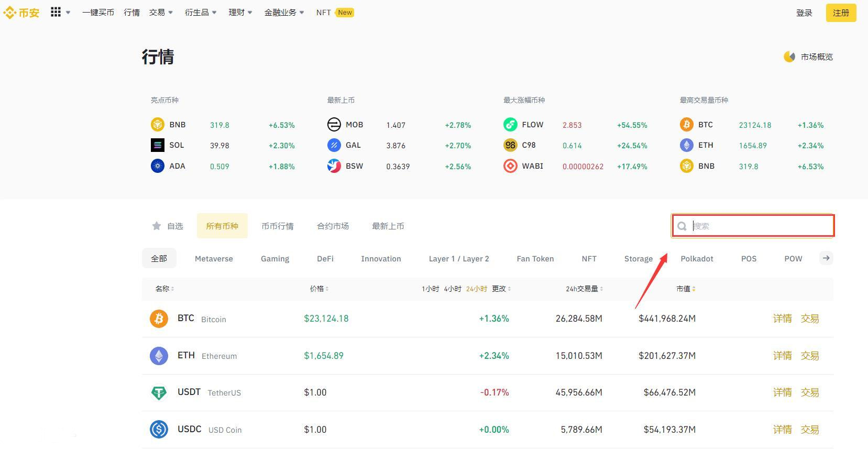Screen dimensions: 868x450
Task: Expand the 金融业务 dropdown menu
Action: click(x=283, y=13)
